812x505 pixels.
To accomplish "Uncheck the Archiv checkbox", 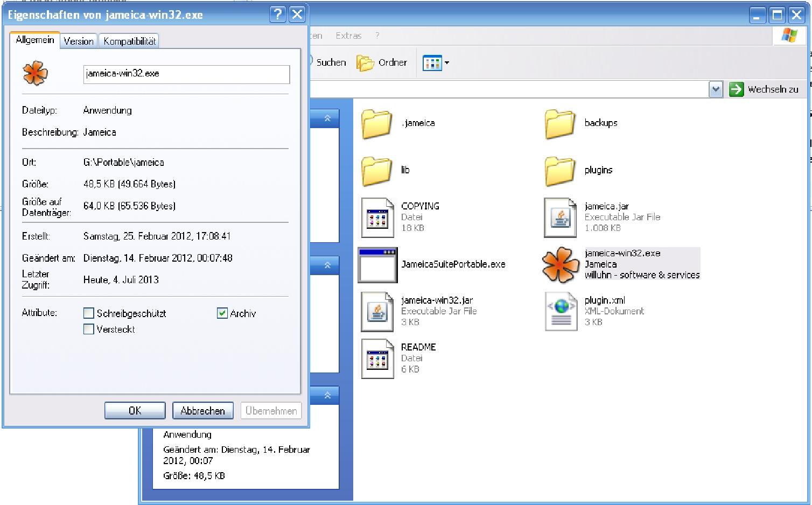I will coord(222,313).
